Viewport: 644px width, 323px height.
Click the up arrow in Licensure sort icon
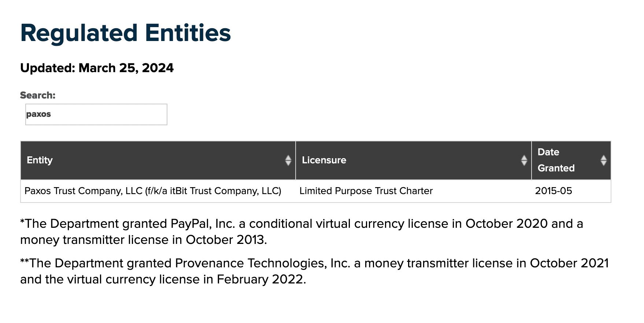(x=524, y=157)
